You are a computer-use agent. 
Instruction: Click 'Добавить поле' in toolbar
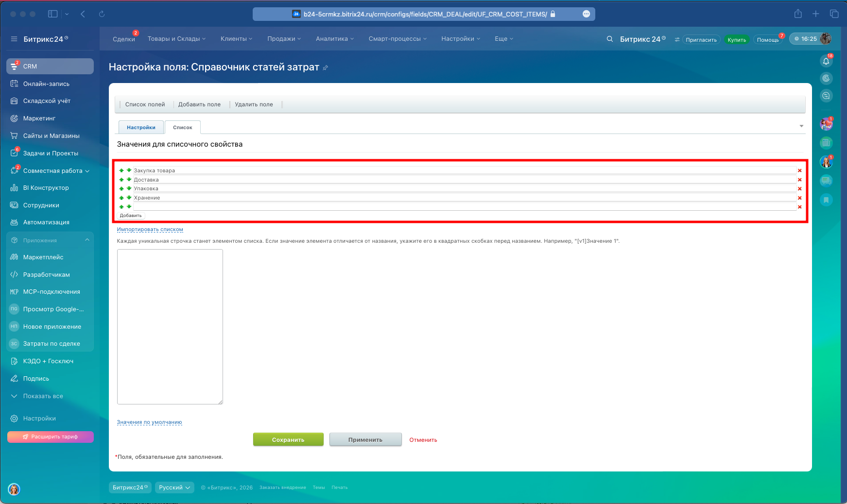coord(199,104)
